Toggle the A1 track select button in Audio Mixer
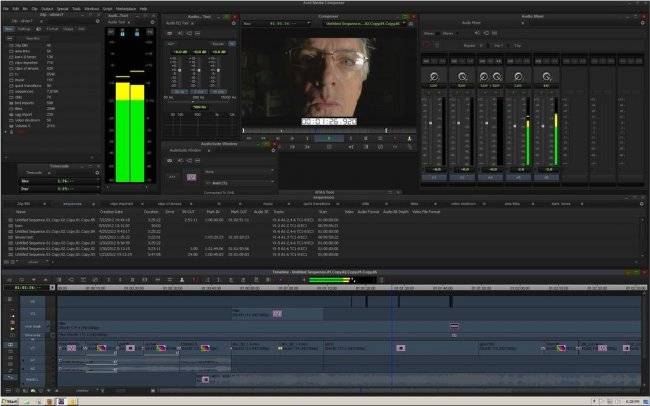This screenshot has height=406, width=650. pos(434,177)
